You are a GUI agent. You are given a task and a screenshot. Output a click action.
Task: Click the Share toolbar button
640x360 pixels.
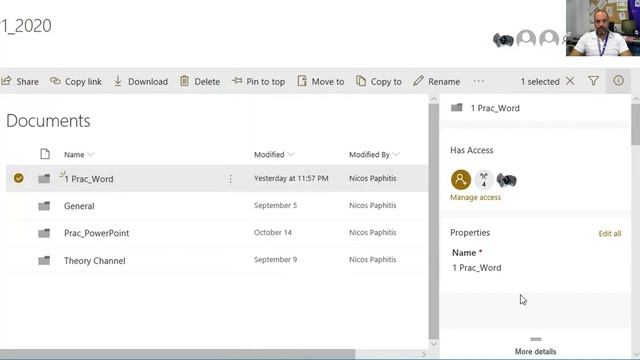pos(20,81)
